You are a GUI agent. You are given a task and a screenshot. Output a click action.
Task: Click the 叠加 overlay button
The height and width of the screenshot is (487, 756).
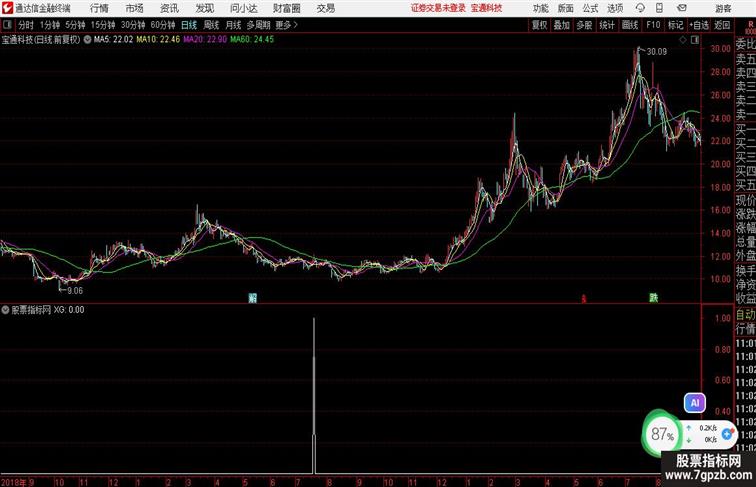click(562, 25)
